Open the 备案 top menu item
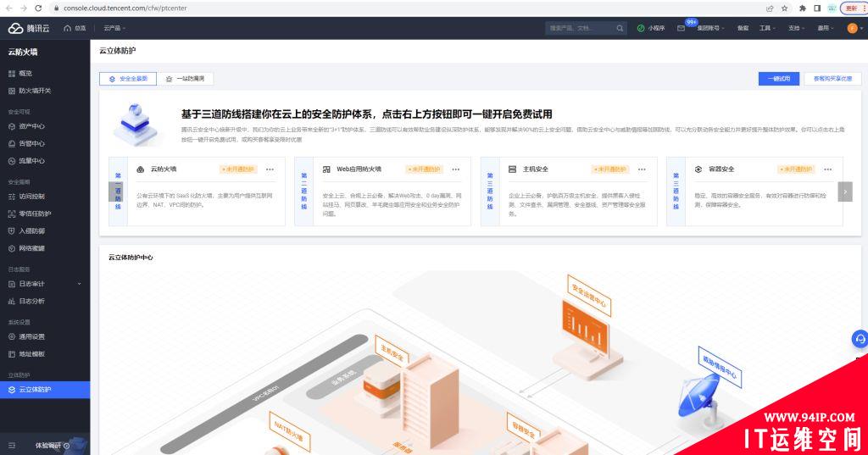 click(x=743, y=28)
